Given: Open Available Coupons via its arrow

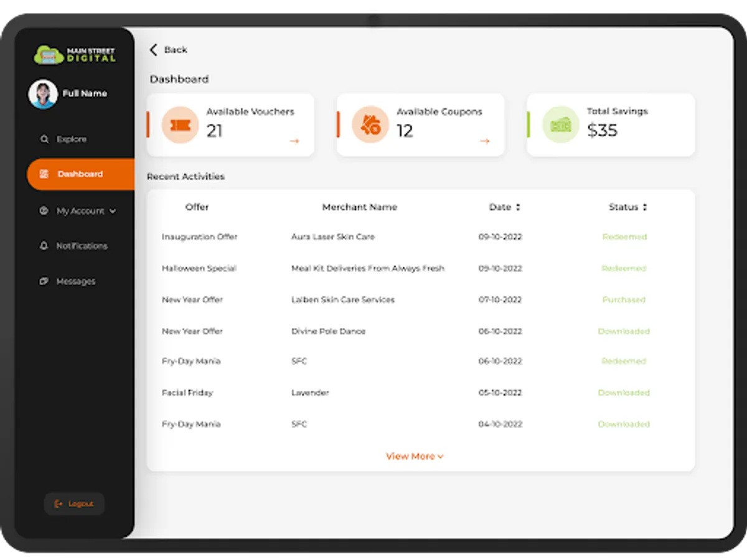Looking at the screenshot, I should tap(484, 141).
